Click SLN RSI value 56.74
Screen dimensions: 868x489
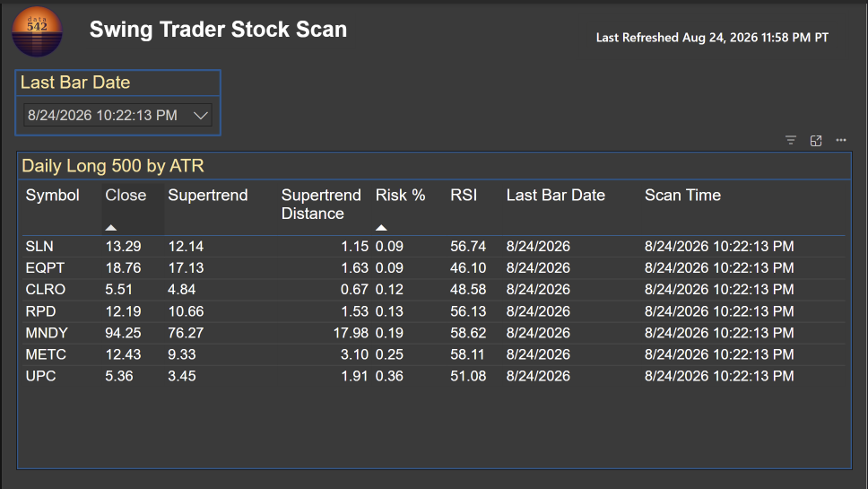coord(468,247)
